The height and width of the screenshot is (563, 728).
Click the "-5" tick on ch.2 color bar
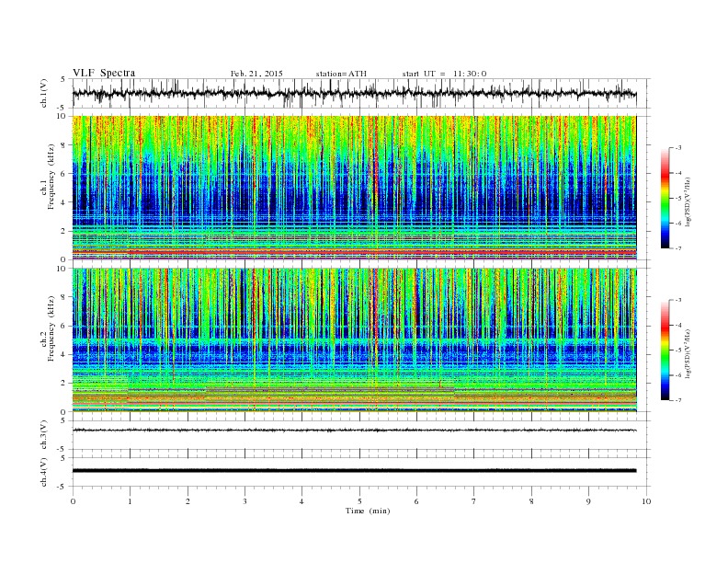(678, 350)
